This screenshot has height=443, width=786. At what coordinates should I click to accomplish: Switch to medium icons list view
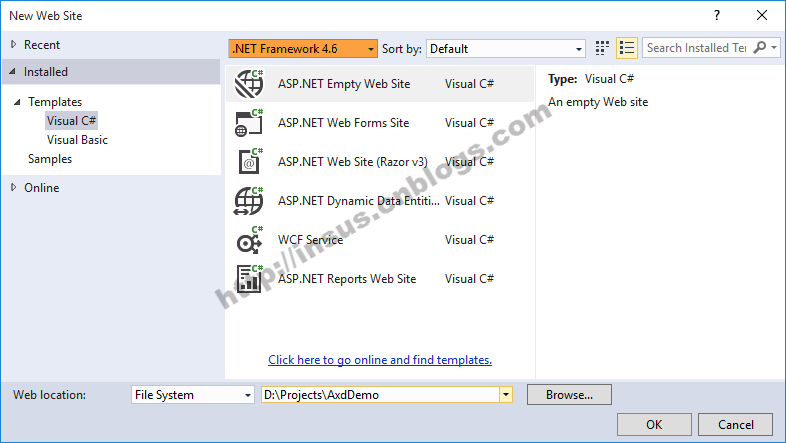click(x=627, y=48)
